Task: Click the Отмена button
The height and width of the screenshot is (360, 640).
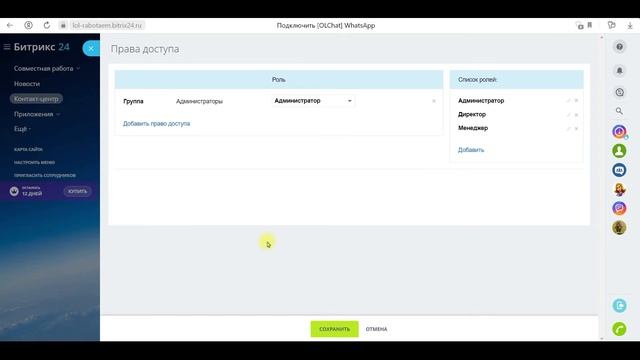Action: tap(376, 329)
